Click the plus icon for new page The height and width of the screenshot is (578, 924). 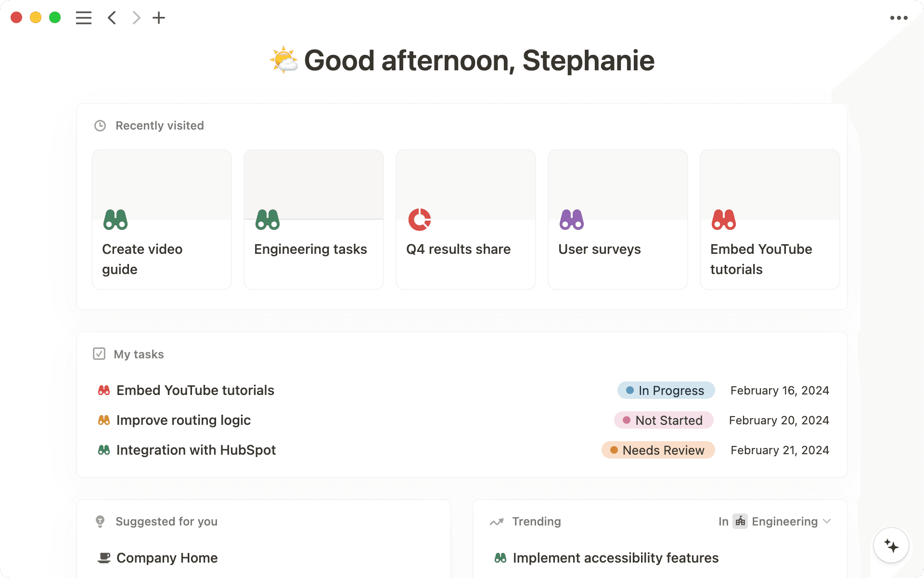pos(159,18)
